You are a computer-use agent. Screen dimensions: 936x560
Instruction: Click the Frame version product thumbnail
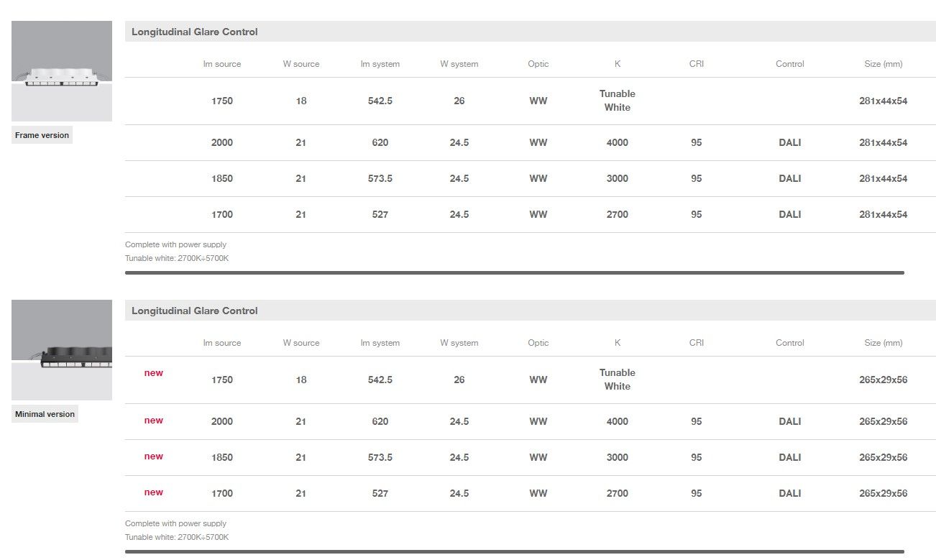tap(62, 70)
